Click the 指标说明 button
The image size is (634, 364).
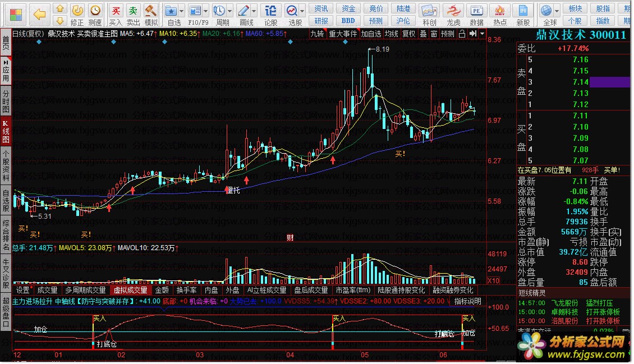click(467, 301)
